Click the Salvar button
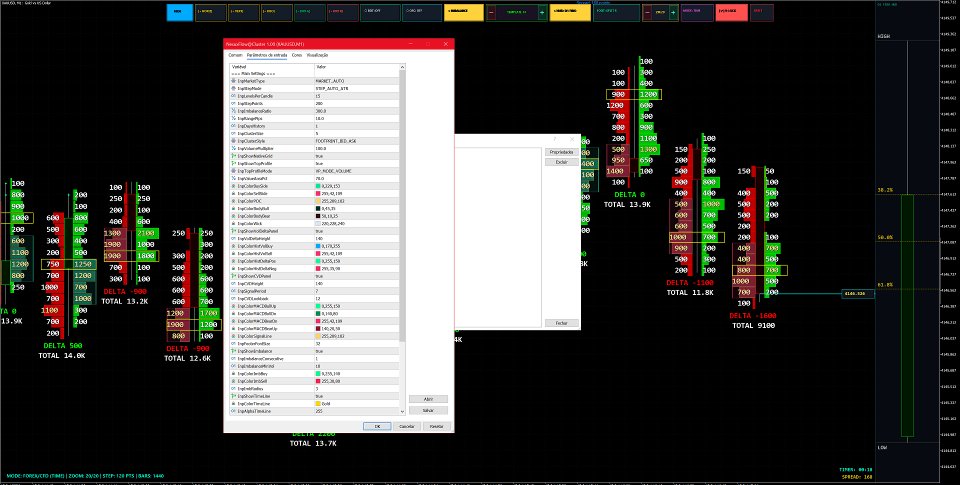Viewport: 960px width, 485px height. point(429,410)
